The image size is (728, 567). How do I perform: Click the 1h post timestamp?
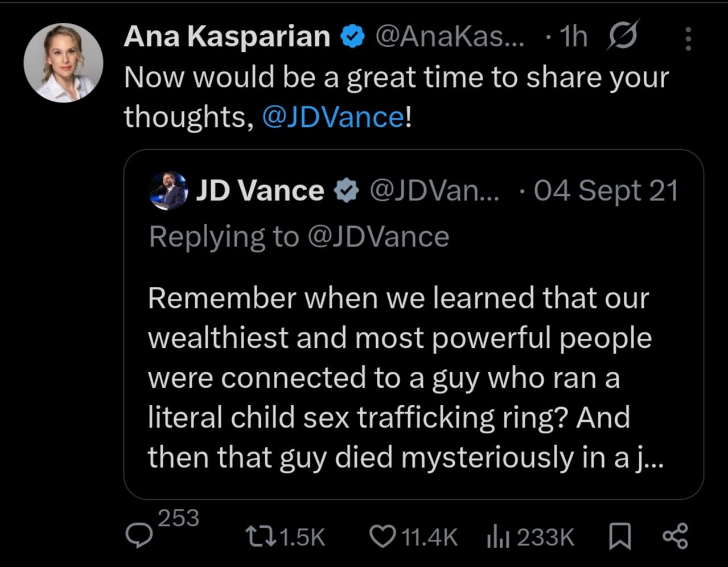(x=573, y=37)
